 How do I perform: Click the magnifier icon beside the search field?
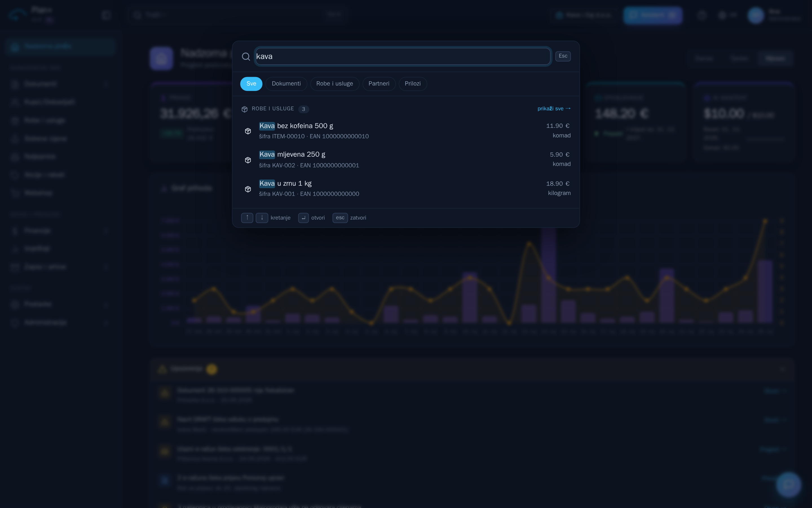click(246, 56)
